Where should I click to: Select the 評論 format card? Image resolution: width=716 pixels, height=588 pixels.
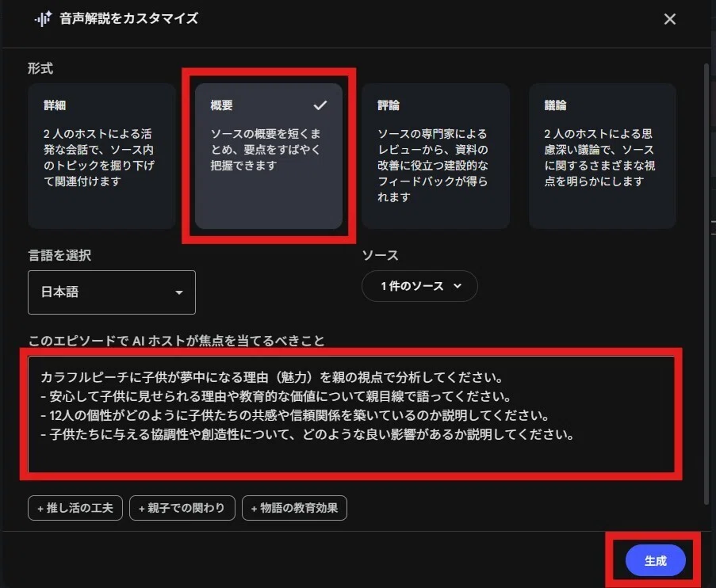[x=435, y=155]
